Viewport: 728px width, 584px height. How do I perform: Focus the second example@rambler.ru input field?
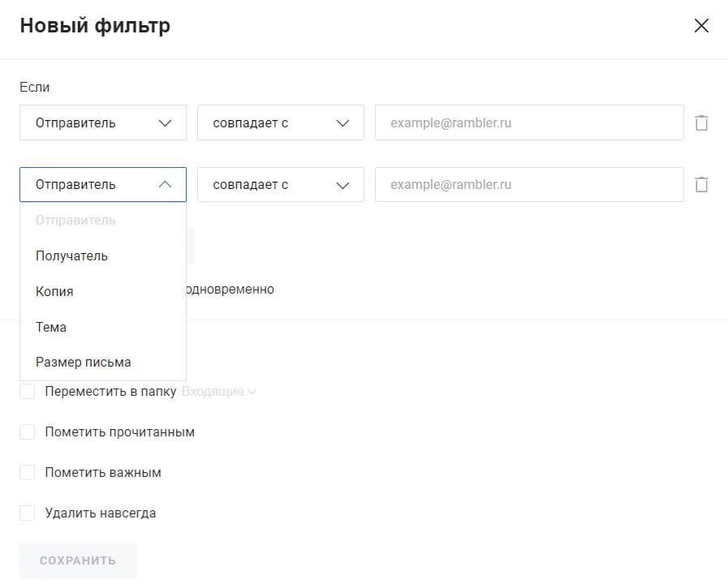tap(528, 185)
